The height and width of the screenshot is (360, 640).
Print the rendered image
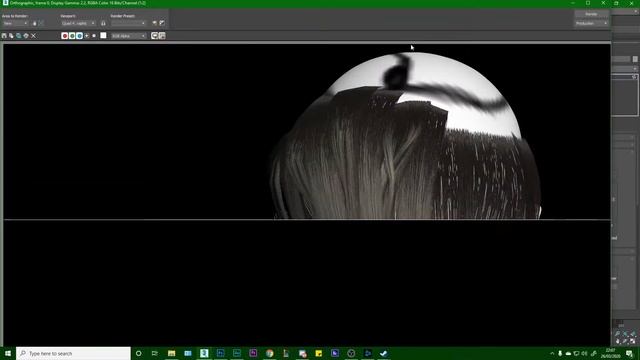click(x=26, y=36)
